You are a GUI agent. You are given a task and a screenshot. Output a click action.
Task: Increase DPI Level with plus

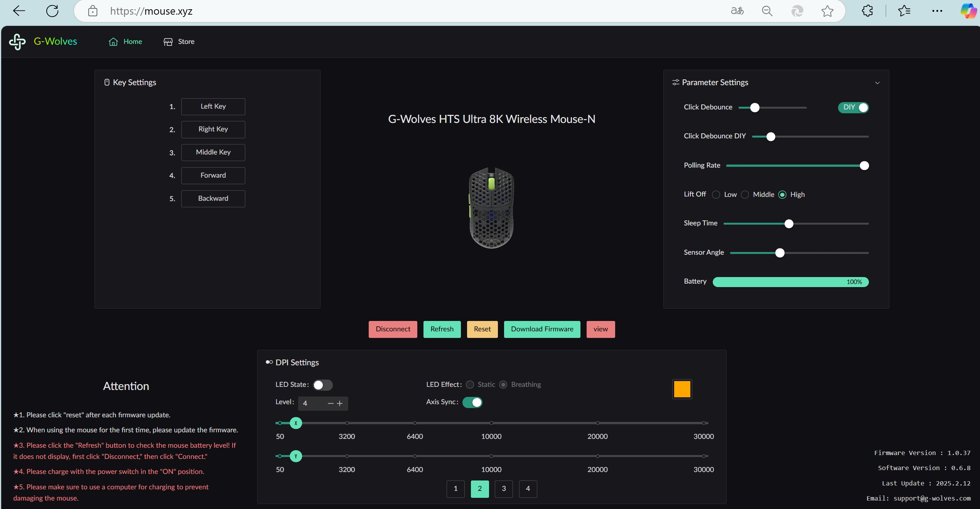pos(339,403)
